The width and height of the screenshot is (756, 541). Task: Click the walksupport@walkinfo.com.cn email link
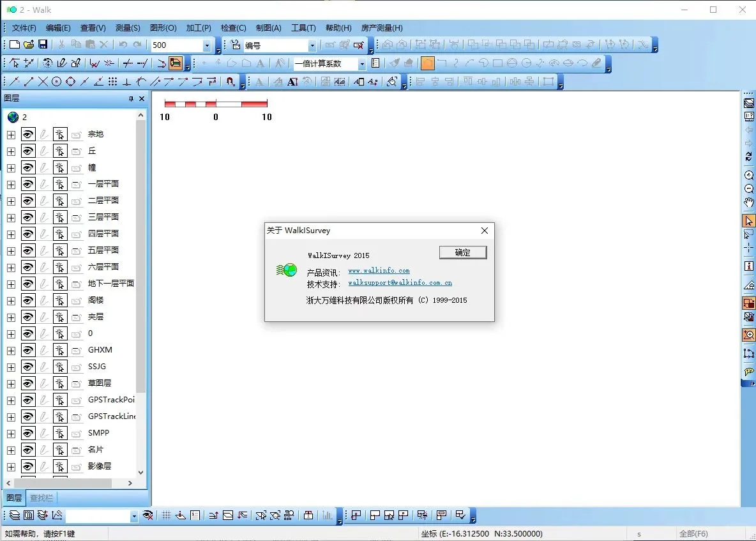coord(400,282)
